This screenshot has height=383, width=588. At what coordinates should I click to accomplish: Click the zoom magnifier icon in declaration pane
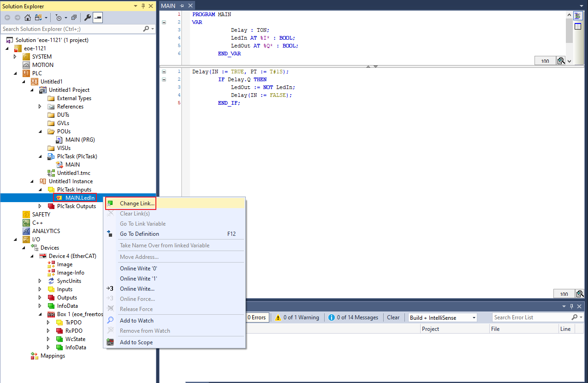(561, 61)
